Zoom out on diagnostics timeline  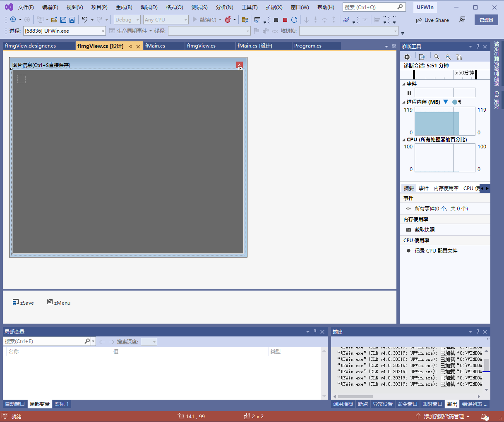tap(448, 57)
